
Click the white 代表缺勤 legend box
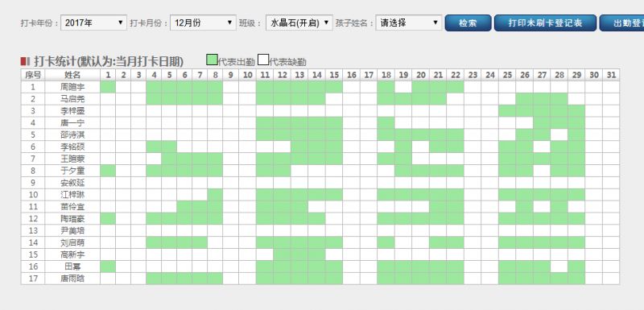[x=263, y=60]
